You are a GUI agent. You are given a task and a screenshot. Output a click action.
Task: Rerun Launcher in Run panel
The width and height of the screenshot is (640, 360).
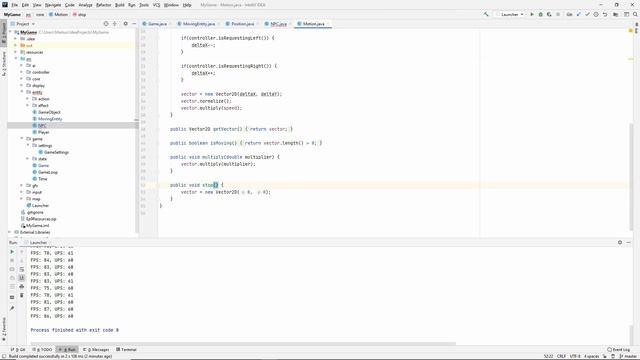point(12,252)
